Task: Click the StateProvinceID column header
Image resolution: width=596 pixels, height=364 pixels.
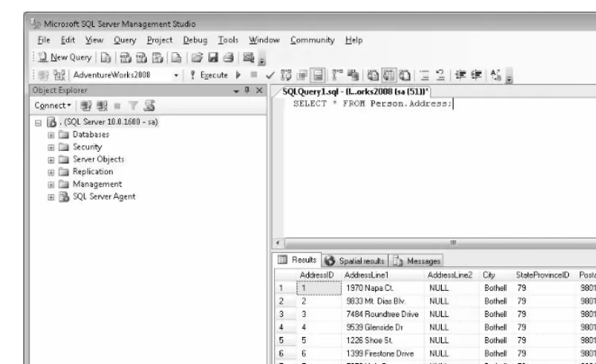Action: pyautogui.click(x=543, y=275)
